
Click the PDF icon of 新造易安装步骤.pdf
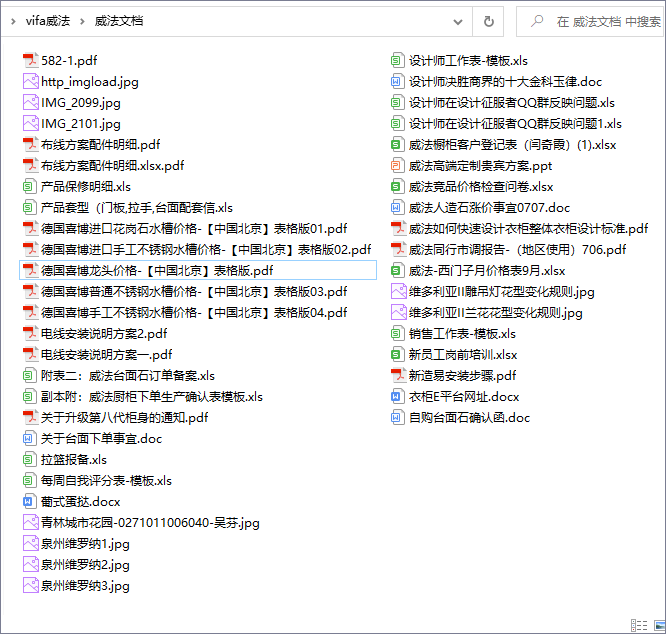tap(398, 375)
